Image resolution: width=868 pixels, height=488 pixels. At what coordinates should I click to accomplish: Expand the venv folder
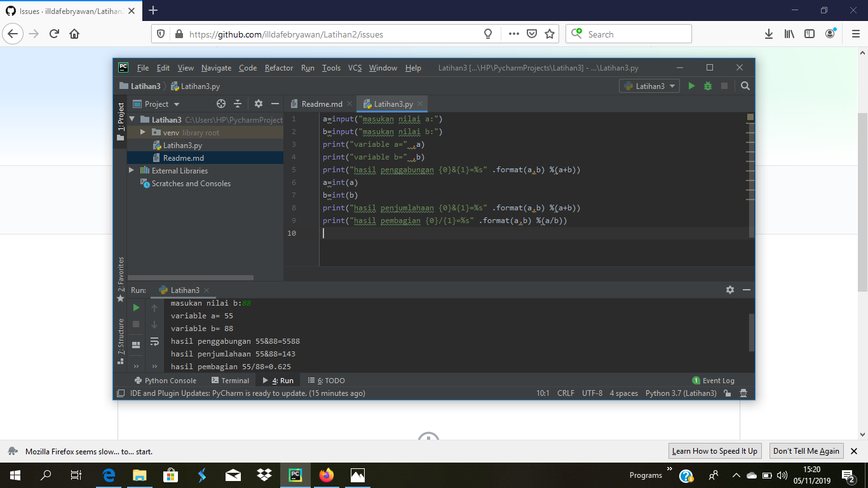click(x=144, y=132)
